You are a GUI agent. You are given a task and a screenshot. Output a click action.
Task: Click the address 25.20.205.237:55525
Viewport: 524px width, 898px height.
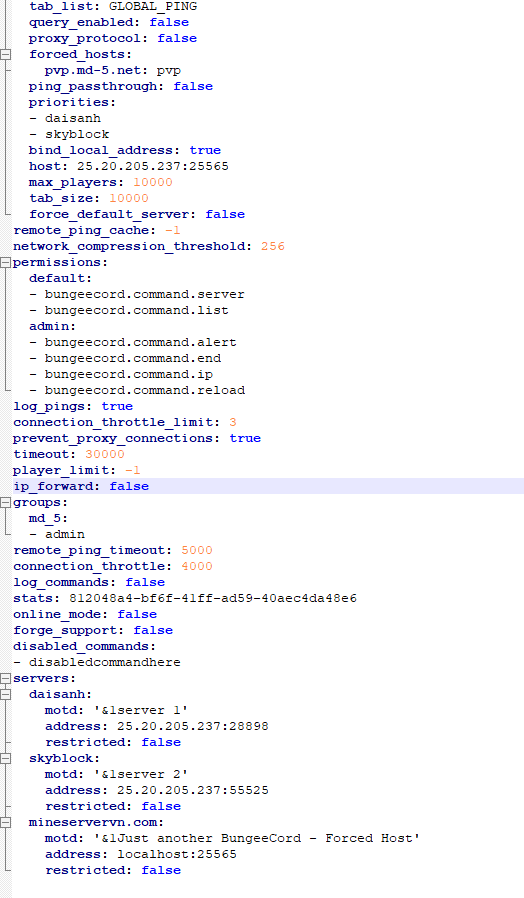[193, 790]
